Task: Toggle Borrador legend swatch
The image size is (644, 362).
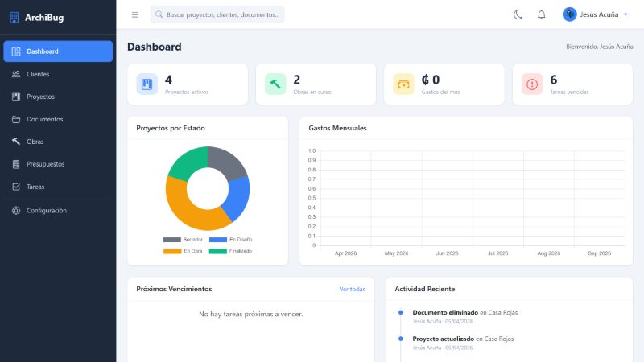Action: point(171,239)
